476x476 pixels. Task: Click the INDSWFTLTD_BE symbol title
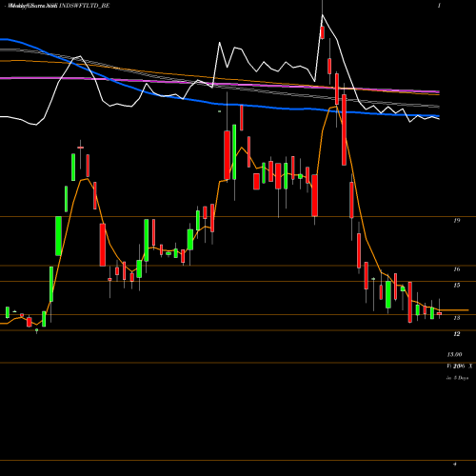[x=84, y=6]
